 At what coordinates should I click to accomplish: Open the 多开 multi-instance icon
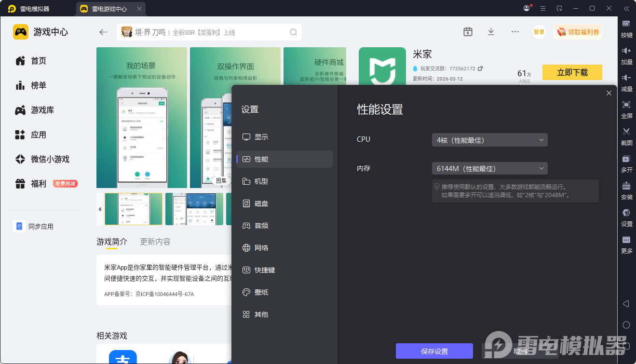pos(626,159)
